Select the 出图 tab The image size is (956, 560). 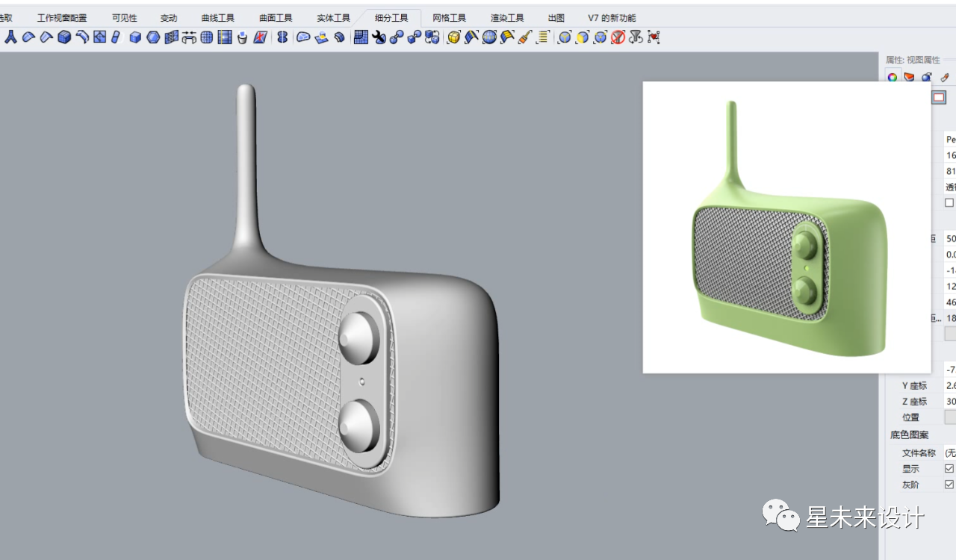click(556, 18)
